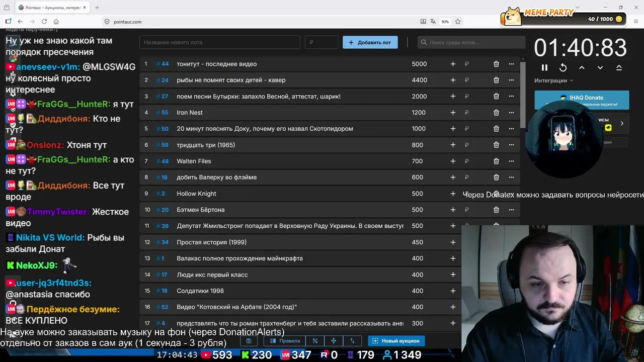
Task: Add amount to Простая история (1999)
Action: click(453, 242)
